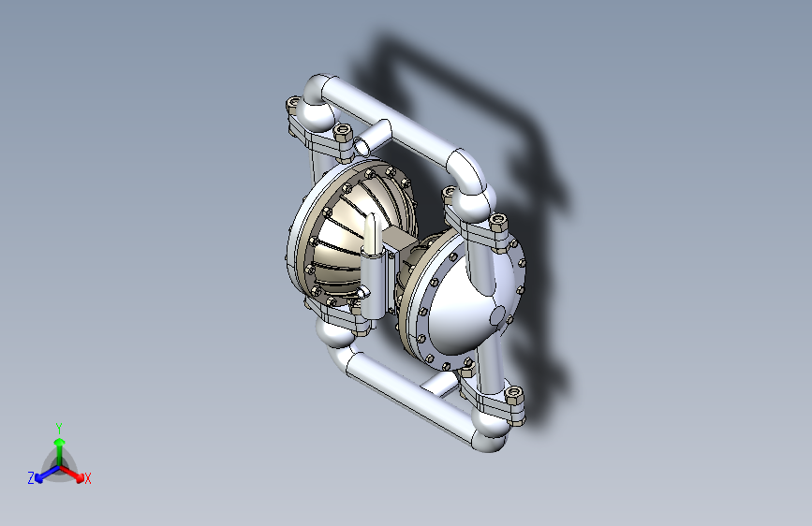The height and width of the screenshot is (526, 812).
Task: Select the top horizontal manifold pipe
Action: click(393, 124)
